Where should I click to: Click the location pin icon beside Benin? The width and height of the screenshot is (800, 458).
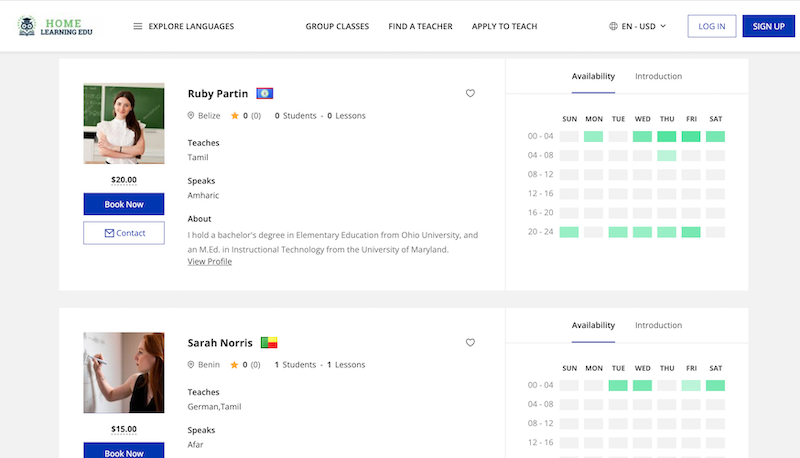coord(191,365)
